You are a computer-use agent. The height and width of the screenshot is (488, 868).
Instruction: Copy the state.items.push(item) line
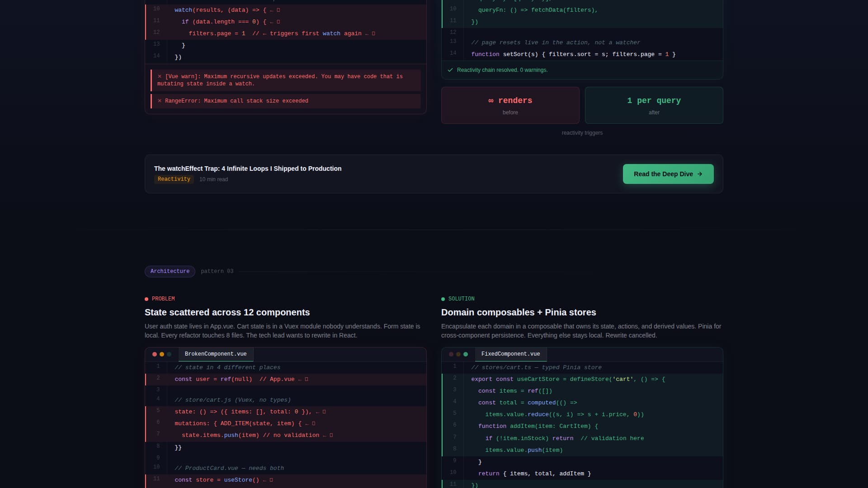pos(331,435)
